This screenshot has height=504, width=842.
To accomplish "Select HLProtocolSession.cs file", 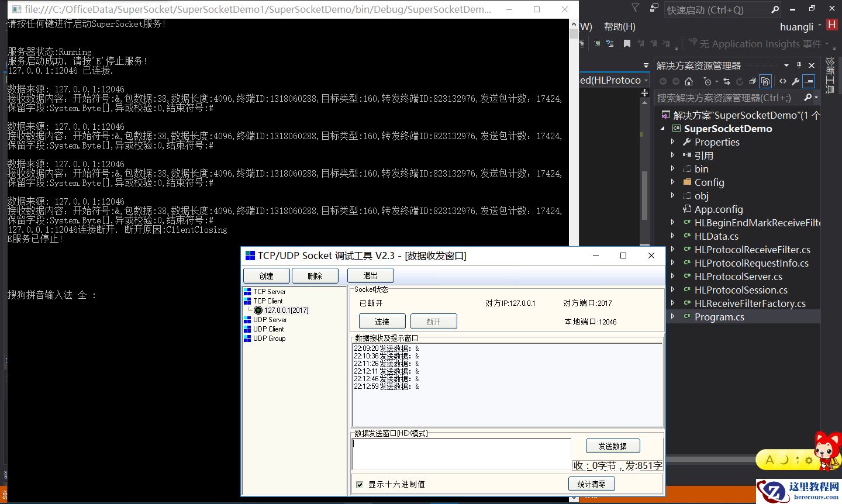I will tap(741, 290).
